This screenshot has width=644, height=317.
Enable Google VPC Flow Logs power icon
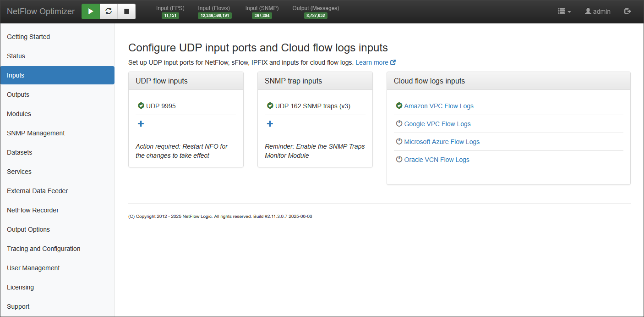point(399,124)
